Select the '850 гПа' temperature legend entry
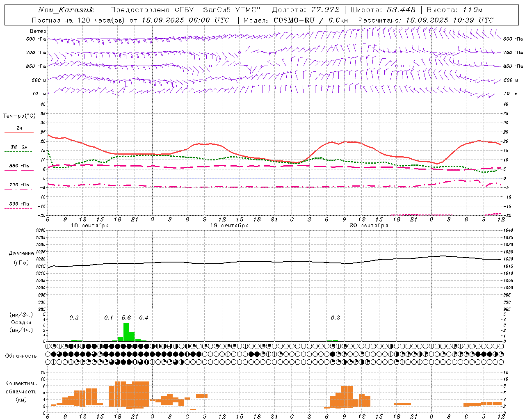The width and height of the screenshot is (525, 420). pyautogui.click(x=19, y=166)
